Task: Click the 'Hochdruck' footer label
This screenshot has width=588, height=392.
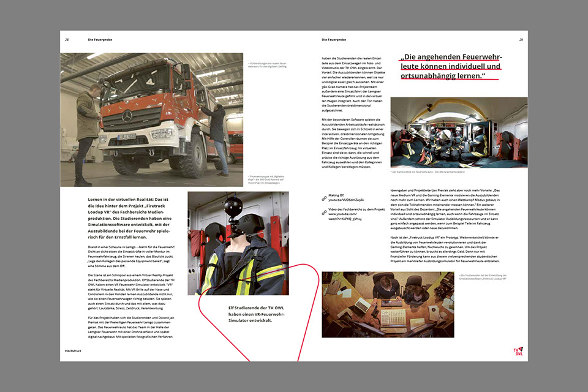Action: pos(75,351)
